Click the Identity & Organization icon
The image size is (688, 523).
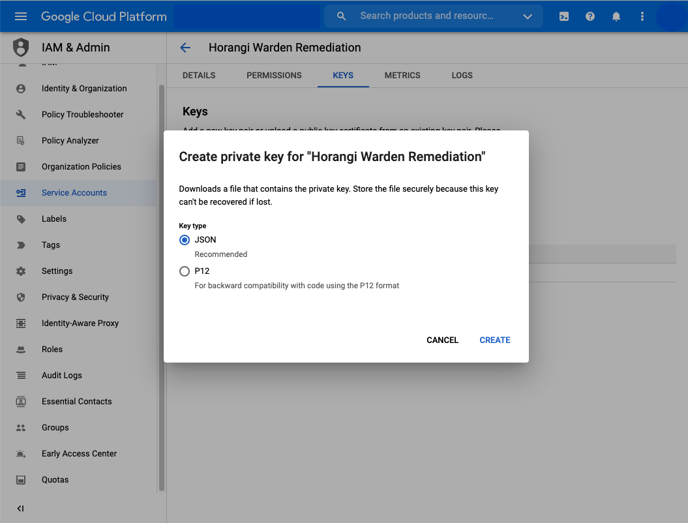pos(21,89)
